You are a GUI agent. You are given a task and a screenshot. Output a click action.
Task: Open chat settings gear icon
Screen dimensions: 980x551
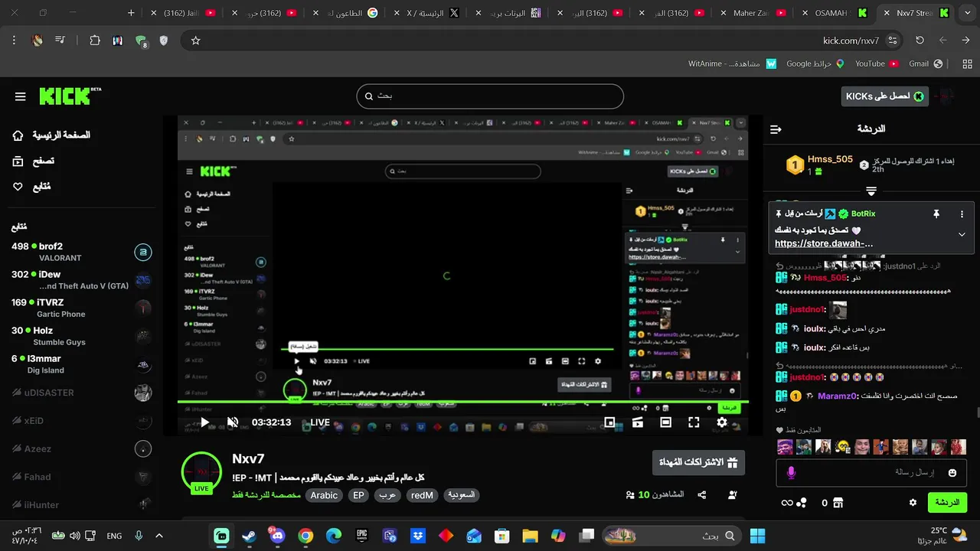click(x=913, y=503)
